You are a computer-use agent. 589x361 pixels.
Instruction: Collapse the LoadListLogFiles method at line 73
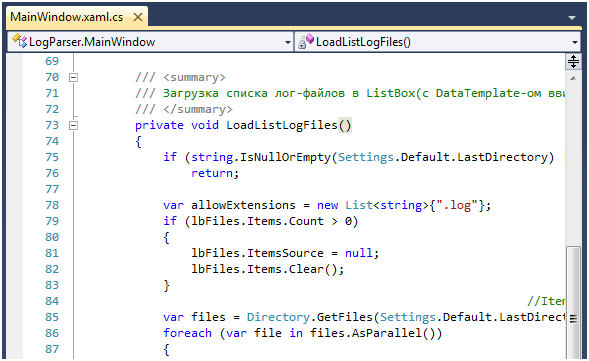[74, 125]
